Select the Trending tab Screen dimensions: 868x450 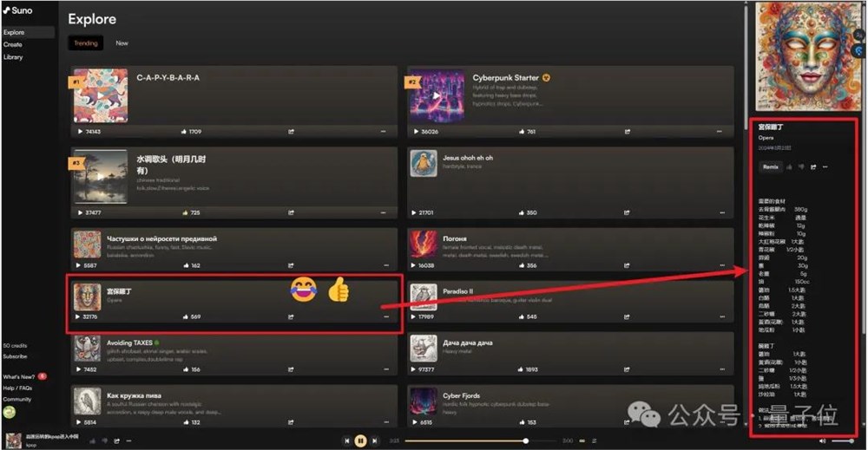86,43
